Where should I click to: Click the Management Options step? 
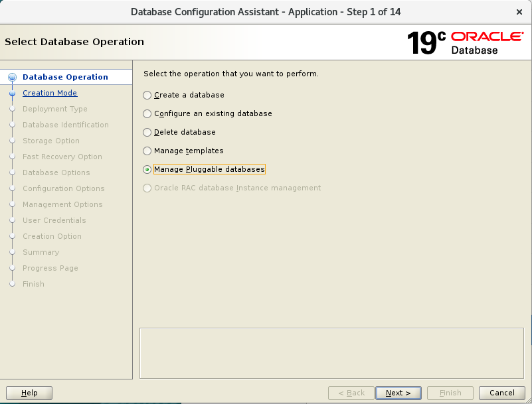tap(62, 204)
